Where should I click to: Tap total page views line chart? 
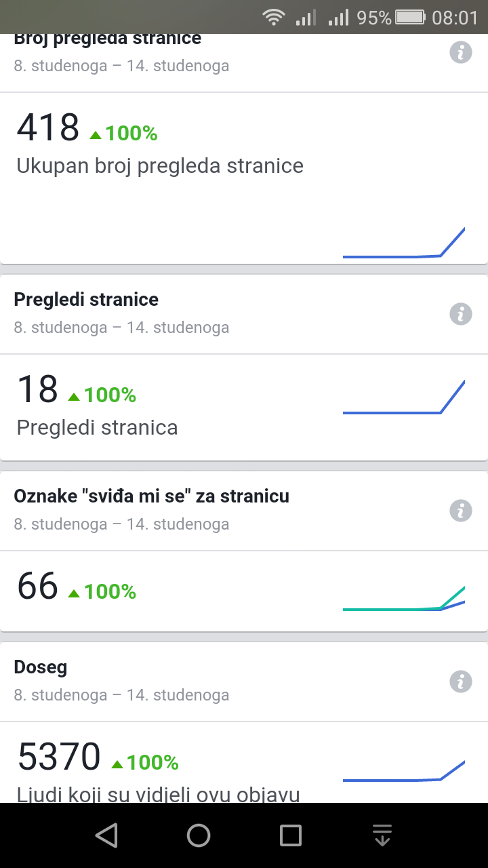tap(404, 243)
